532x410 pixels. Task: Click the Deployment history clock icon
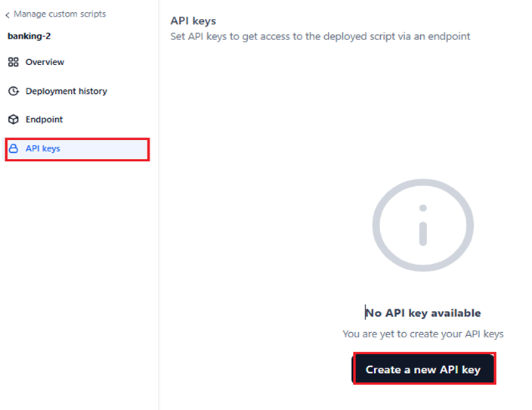13,92
